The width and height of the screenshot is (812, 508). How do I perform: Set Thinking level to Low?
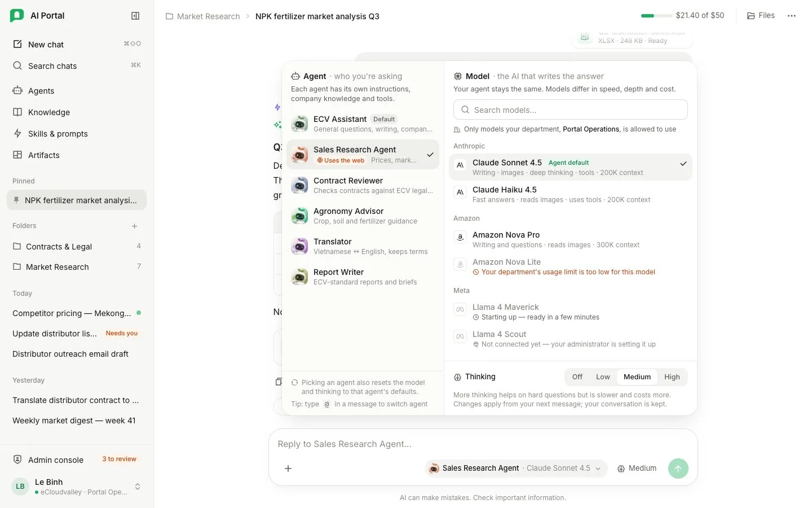(x=603, y=377)
